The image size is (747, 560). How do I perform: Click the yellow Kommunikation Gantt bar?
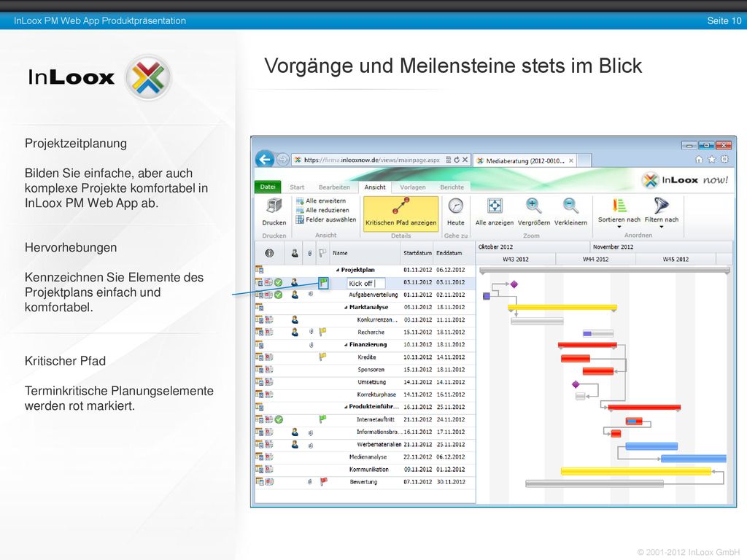[636, 472]
